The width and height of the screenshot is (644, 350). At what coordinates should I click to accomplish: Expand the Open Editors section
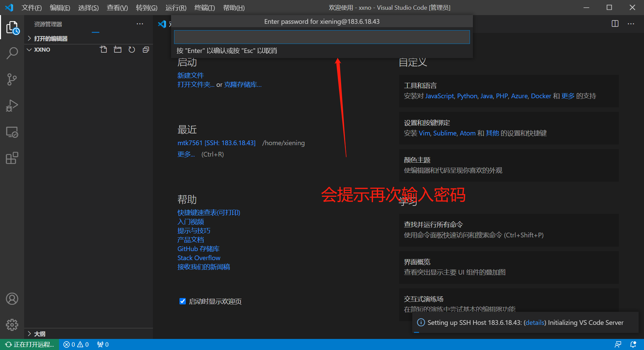89,39
